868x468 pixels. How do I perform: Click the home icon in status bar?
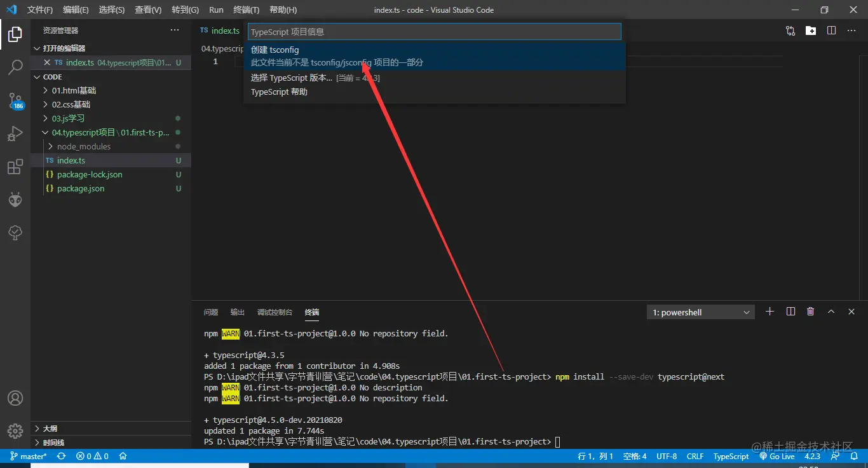(x=123, y=456)
